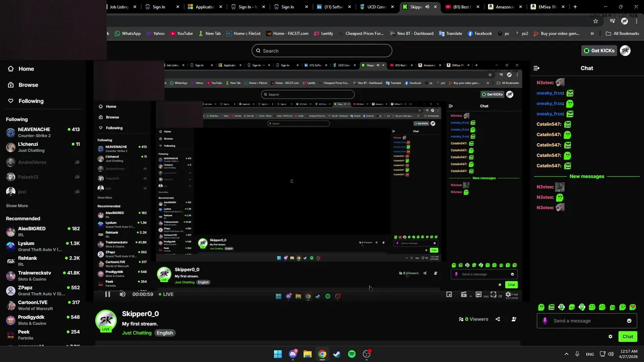Open Steam from the taskbar
Screen dimensions: 644x362
click(337, 354)
